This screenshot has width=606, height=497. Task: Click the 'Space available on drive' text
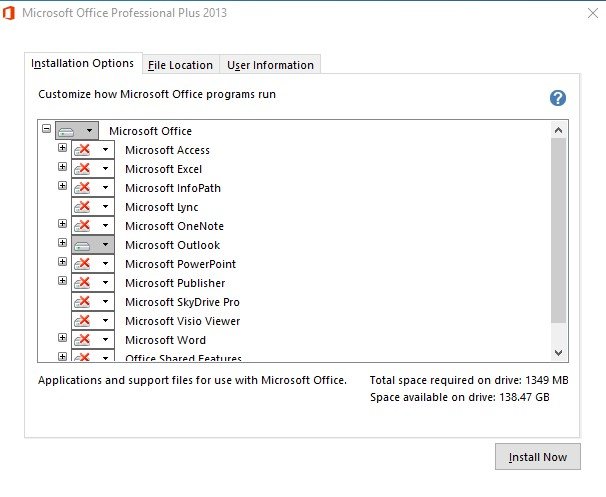[x=460, y=397]
